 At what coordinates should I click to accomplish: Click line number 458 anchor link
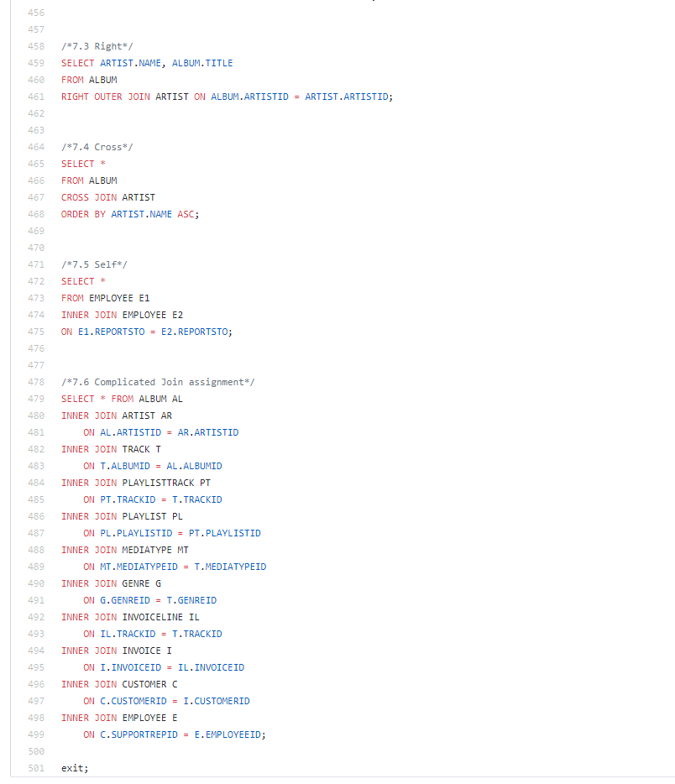[36, 46]
